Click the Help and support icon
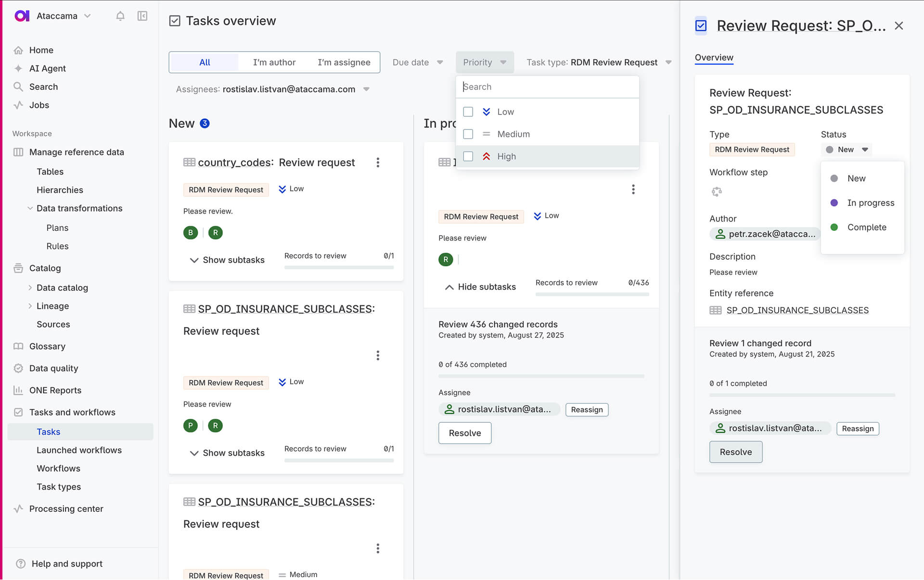 tap(20, 564)
